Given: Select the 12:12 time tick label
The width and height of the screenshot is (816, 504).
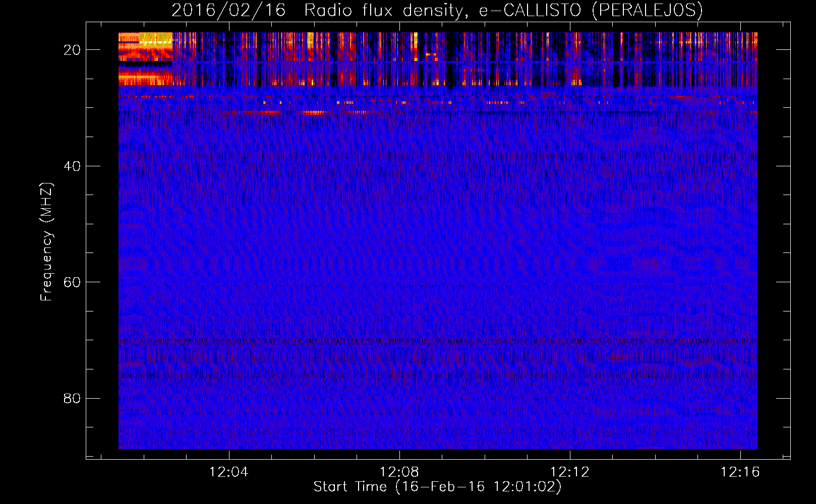Looking at the screenshot, I should click(x=570, y=472).
